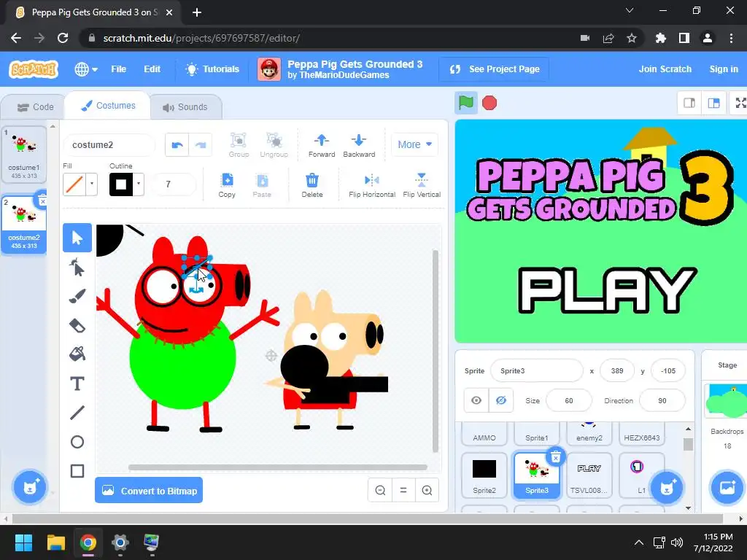Zoom in on the costume canvas
This screenshot has height=560, width=747.
427,490
